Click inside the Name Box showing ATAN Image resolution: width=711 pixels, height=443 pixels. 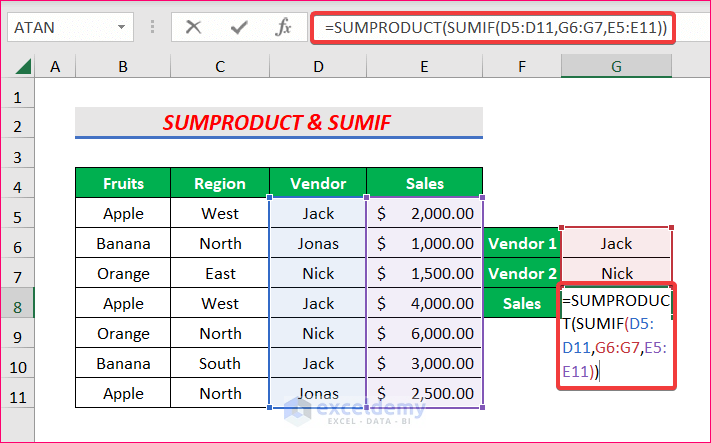tap(58, 27)
